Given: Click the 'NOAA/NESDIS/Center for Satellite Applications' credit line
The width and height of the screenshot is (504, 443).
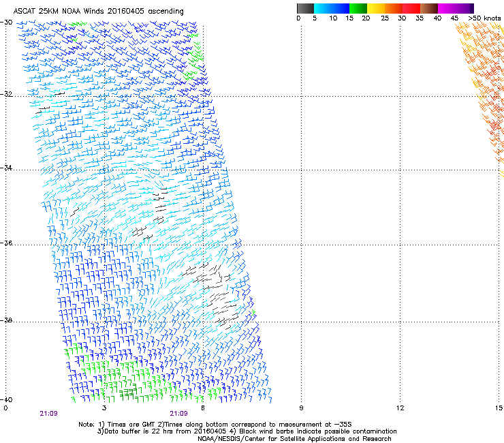Looking at the screenshot, I should point(294,439).
